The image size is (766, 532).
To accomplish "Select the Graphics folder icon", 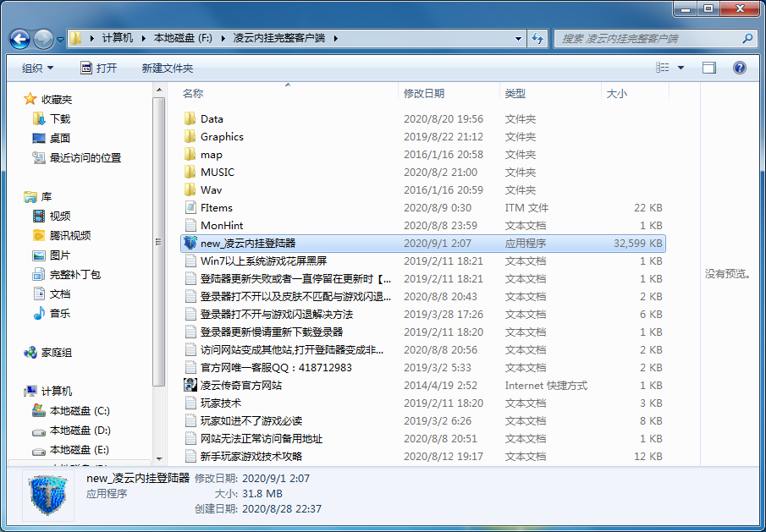I will click(x=190, y=137).
